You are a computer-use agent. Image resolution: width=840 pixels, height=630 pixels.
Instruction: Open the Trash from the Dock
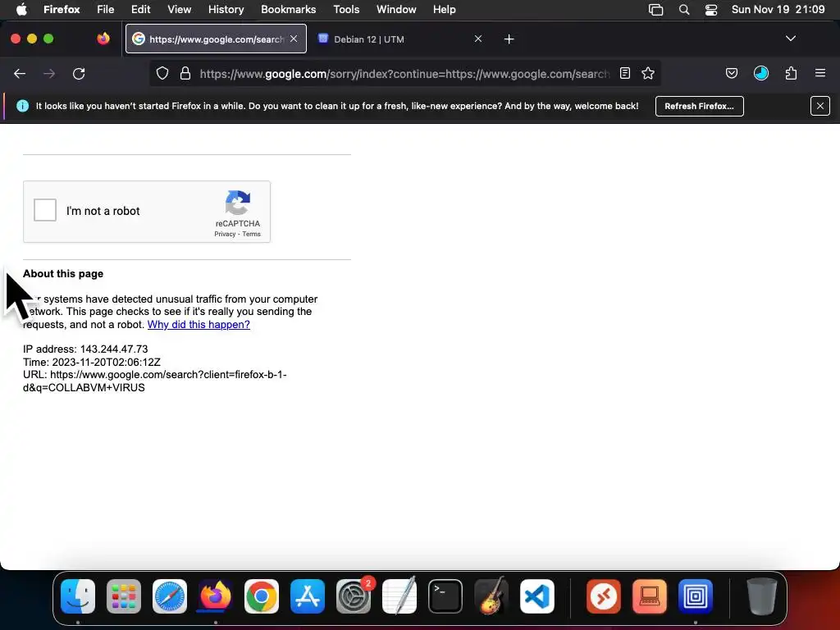[x=761, y=596]
